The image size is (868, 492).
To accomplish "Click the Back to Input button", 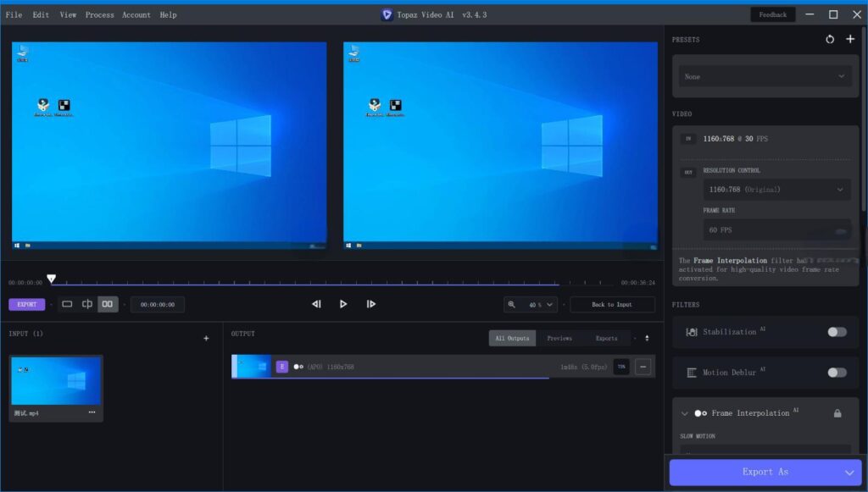I will (x=612, y=304).
